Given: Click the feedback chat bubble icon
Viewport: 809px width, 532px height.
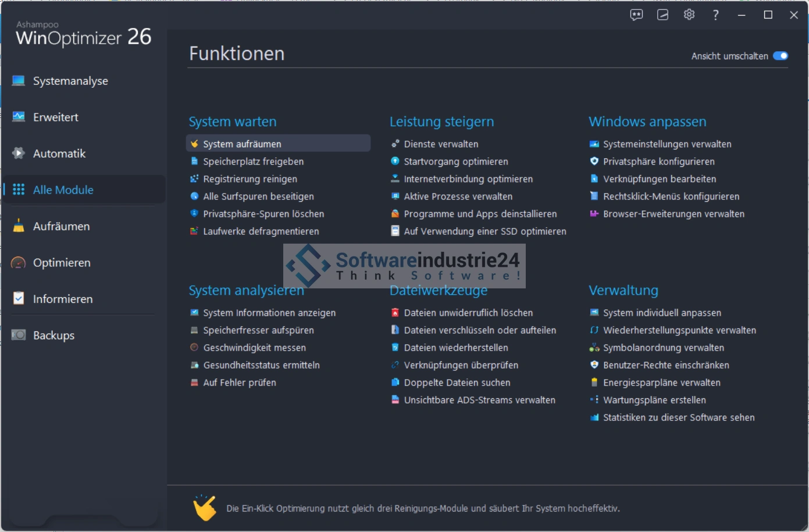Looking at the screenshot, I should pos(636,15).
